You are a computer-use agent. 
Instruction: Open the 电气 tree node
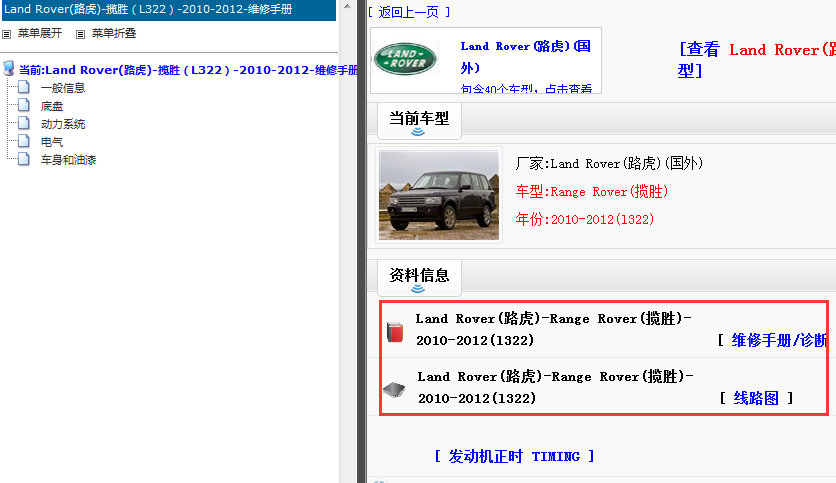[x=52, y=142]
